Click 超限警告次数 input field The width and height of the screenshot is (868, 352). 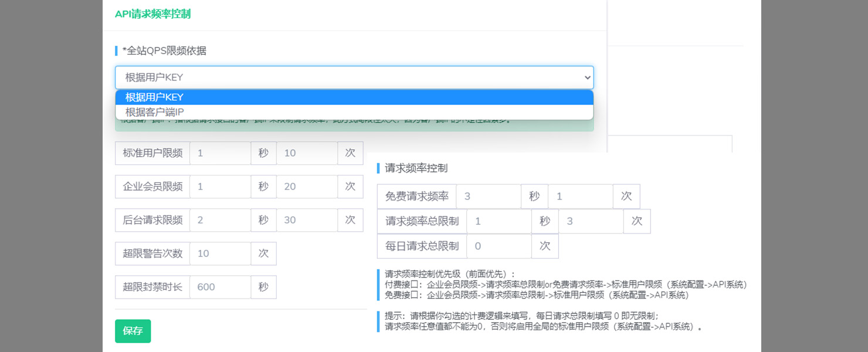point(220,253)
